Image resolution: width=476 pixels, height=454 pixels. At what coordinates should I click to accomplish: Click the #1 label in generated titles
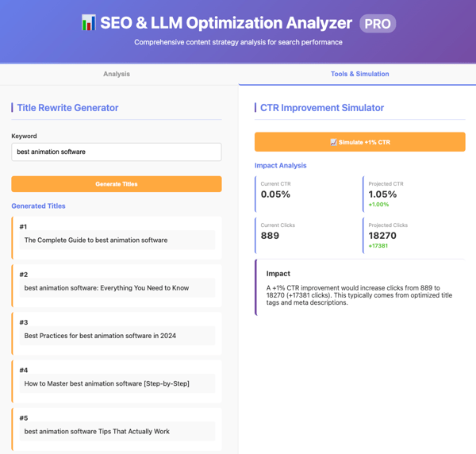pos(23,226)
